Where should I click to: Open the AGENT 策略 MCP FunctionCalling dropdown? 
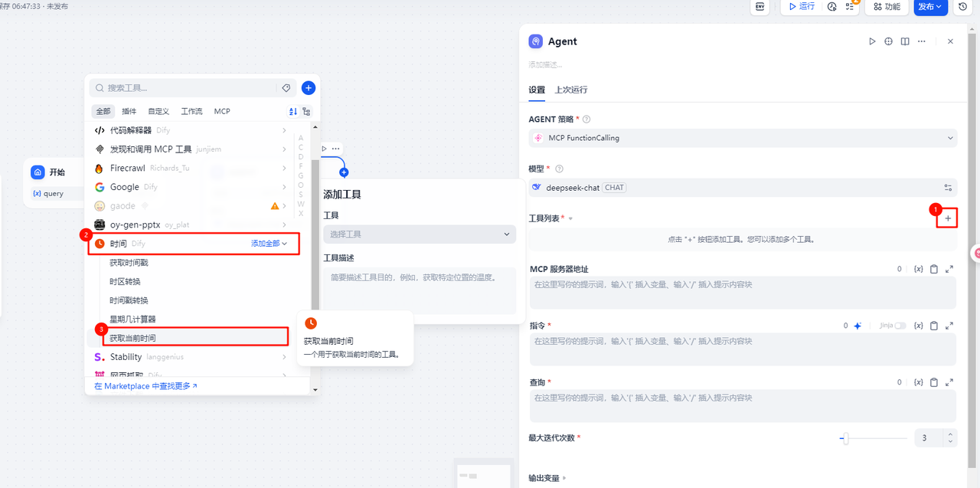tap(742, 138)
